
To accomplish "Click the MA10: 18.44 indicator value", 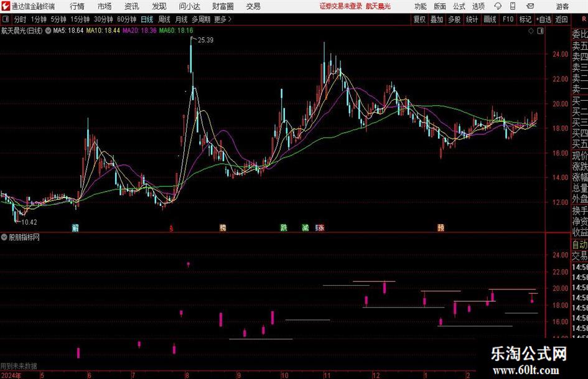I will tap(103, 30).
